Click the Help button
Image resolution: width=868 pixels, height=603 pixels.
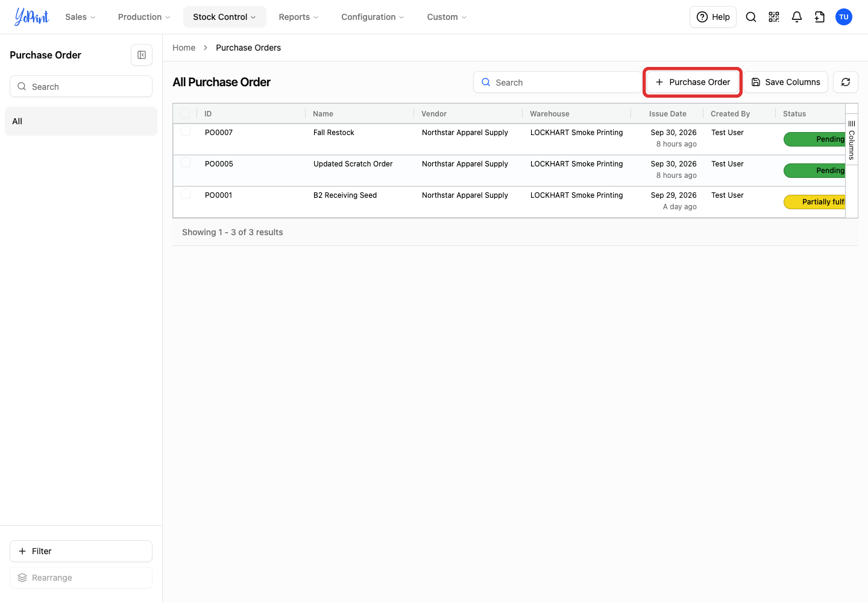click(713, 17)
